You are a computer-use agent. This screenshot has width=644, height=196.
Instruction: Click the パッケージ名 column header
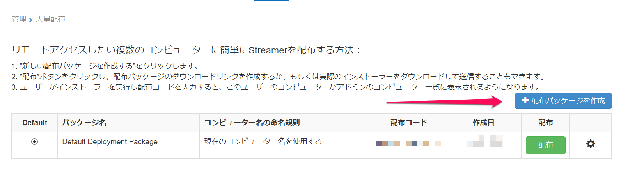[x=84, y=123]
